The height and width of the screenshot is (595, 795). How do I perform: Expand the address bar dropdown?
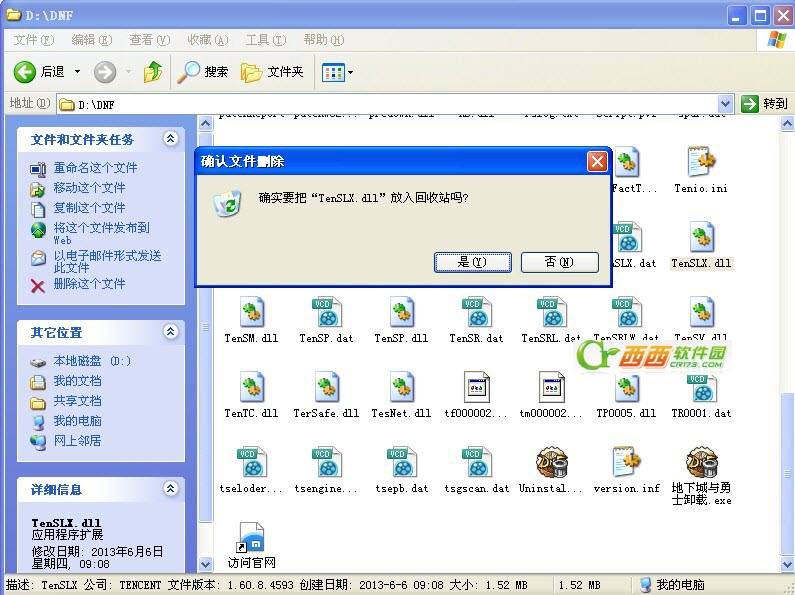click(x=726, y=104)
